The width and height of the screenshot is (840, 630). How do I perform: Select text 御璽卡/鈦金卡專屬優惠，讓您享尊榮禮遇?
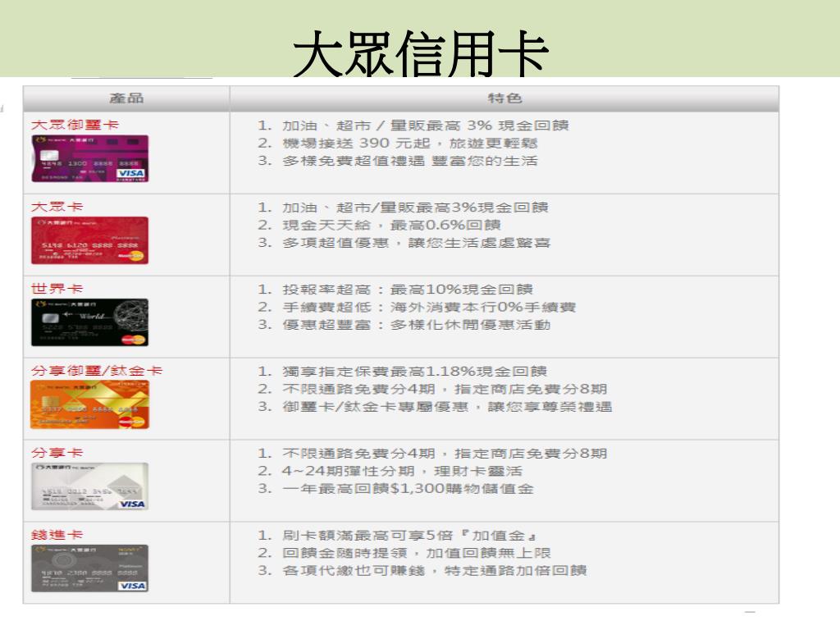447,407
